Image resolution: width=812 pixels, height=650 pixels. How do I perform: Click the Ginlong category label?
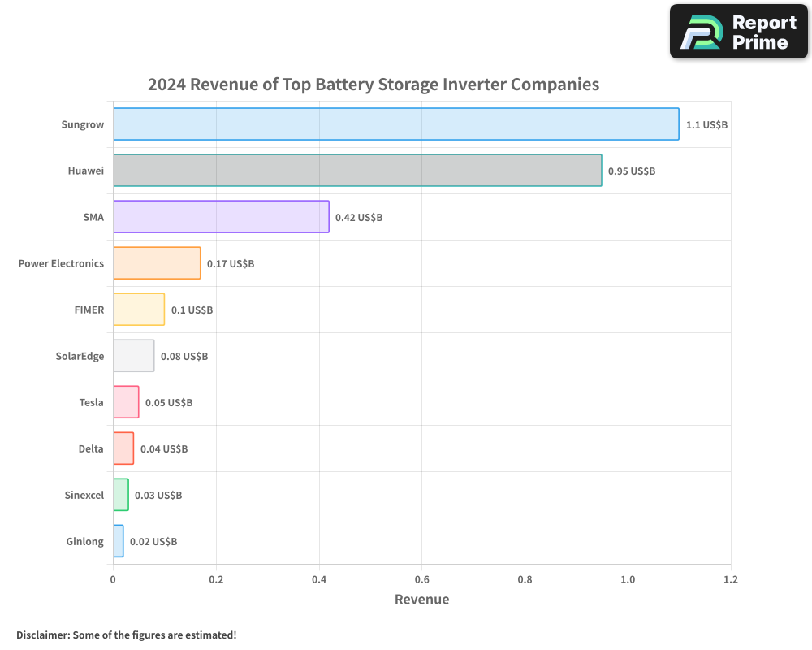(84, 541)
